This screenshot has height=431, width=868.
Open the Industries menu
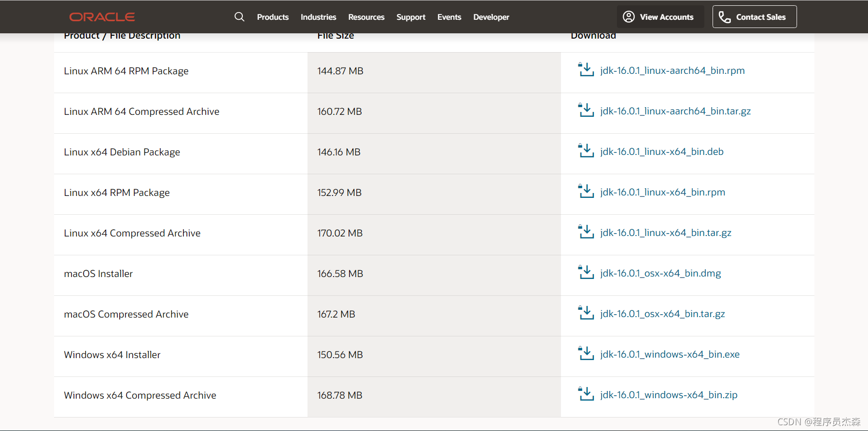[x=318, y=17]
